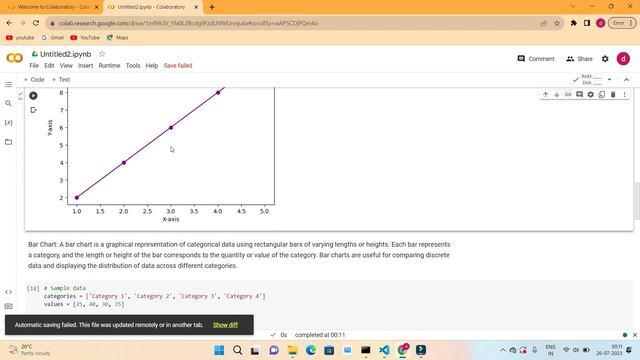The image size is (640, 360).
Task: Open Windows Start menu
Action: pos(219,350)
